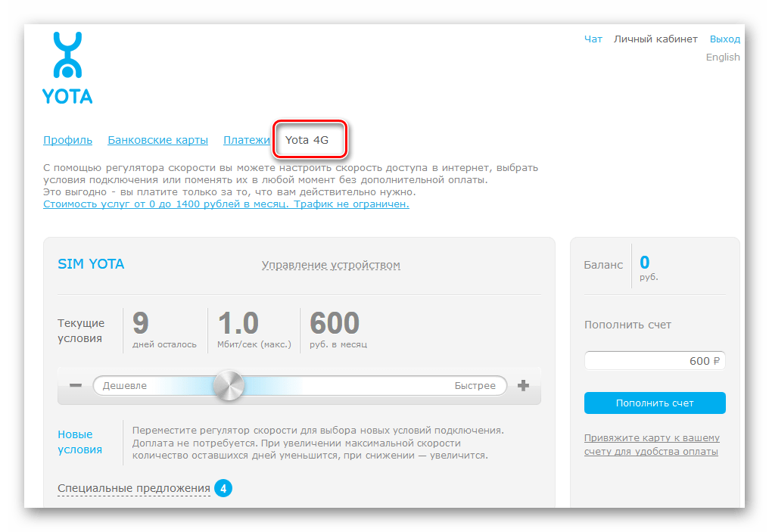Open the Чат link
Viewport: 769px width, 532px height.
pos(593,39)
